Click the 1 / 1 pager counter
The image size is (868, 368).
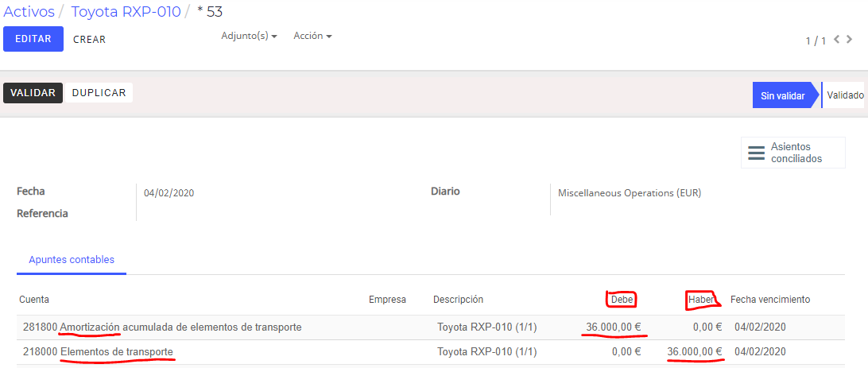[816, 41]
